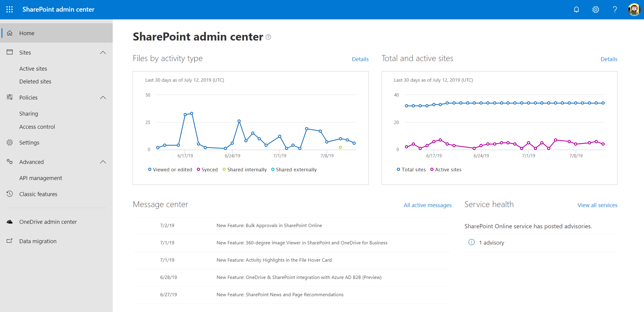Toggle the Viewed or edited legend series

click(170, 170)
